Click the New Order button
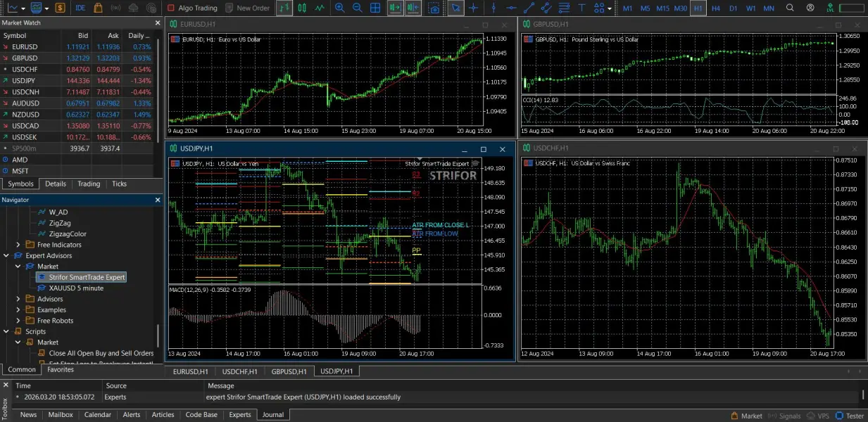The image size is (868, 422). click(247, 8)
